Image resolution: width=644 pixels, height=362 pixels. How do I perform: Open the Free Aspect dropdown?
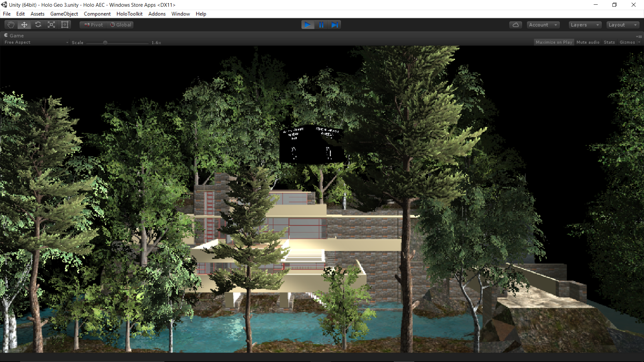point(36,42)
